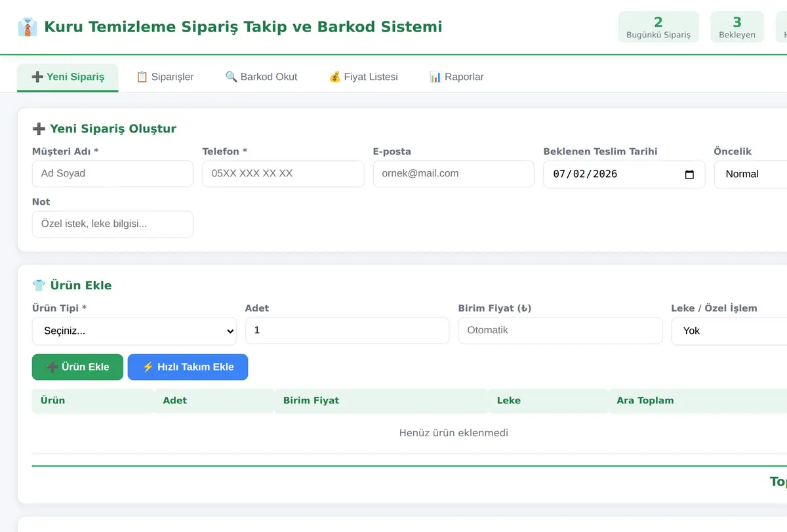Image resolution: width=787 pixels, height=532 pixels.
Task: Click the Adet table column header
Action: (x=214, y=401)
